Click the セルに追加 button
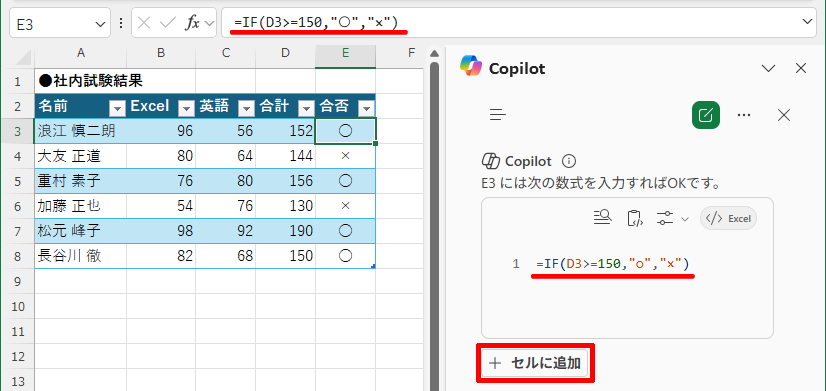The width and height of the screenshot is (826, 391). 535,363
